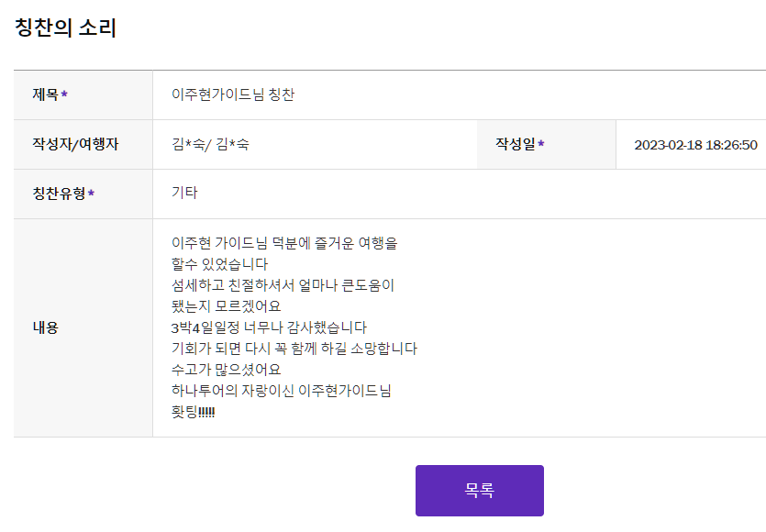766x532 pixels.
Task: Click the final line 홧팅!!!!!
Action: coord(193,412)
